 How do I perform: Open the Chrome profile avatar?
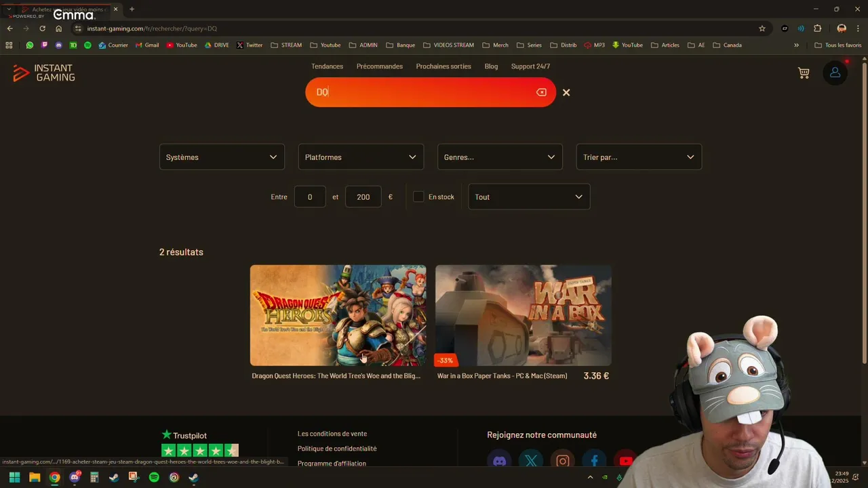pos(842,28)
